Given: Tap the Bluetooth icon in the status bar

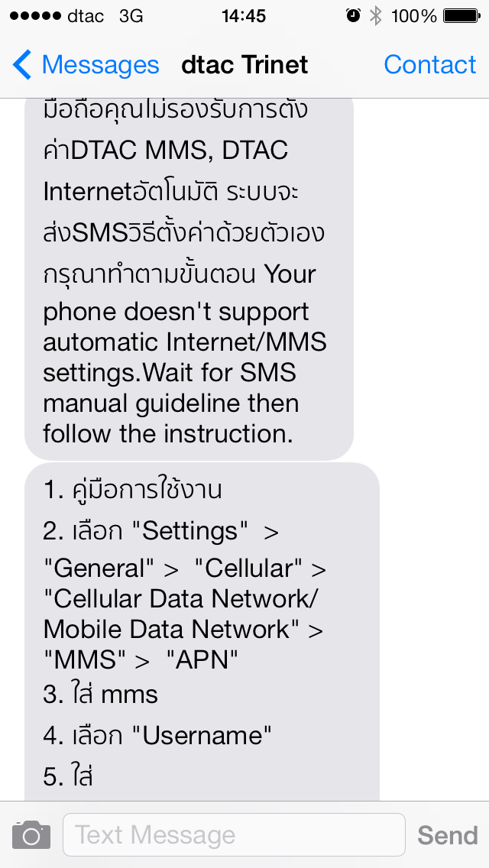Looking at the screenshot, I should click(376, 15).
